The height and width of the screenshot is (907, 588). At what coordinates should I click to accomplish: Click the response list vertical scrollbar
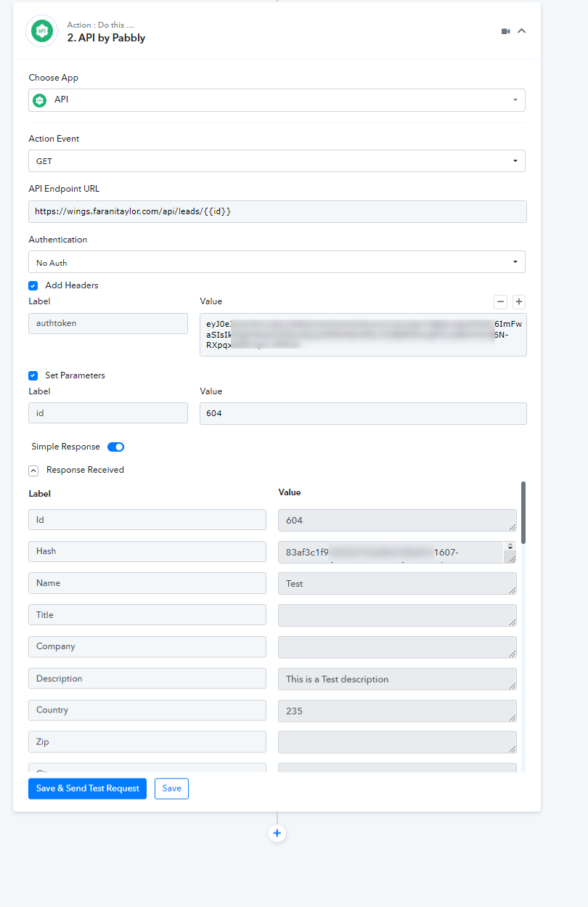[523, 513]
